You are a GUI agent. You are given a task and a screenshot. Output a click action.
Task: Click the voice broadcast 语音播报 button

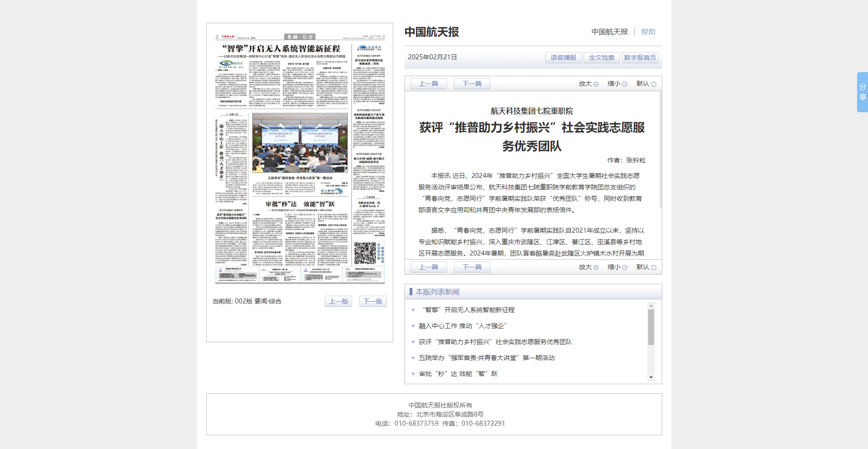563,57
